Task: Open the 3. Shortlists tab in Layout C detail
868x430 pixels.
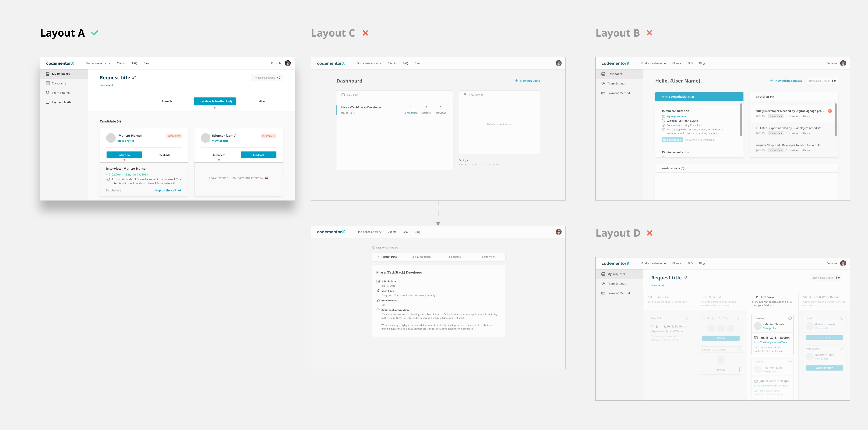Action: (455, 257)
